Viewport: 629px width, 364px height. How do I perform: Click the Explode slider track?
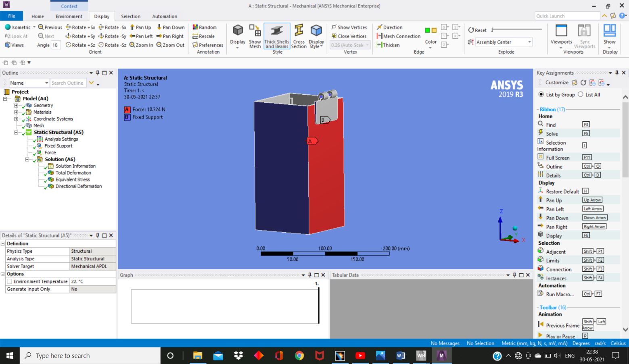pyautogui.click(x=517, y=29)
